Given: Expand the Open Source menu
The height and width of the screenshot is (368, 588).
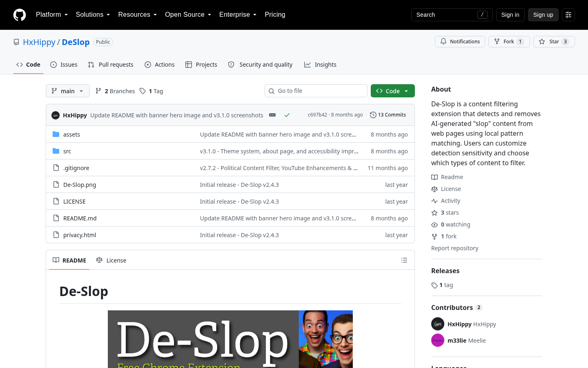Looking at the screenshot, I should tap(188, 15).
